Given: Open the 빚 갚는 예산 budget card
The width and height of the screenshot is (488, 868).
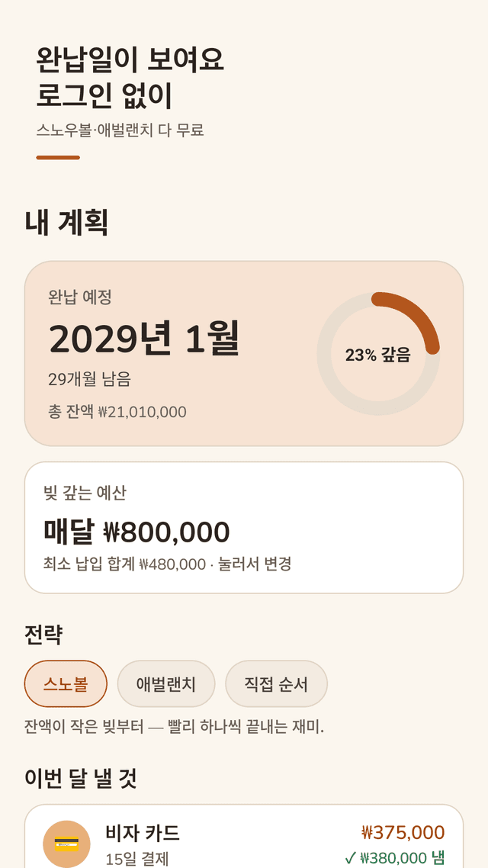Looking at the screenshot, I should coord(244,528).
